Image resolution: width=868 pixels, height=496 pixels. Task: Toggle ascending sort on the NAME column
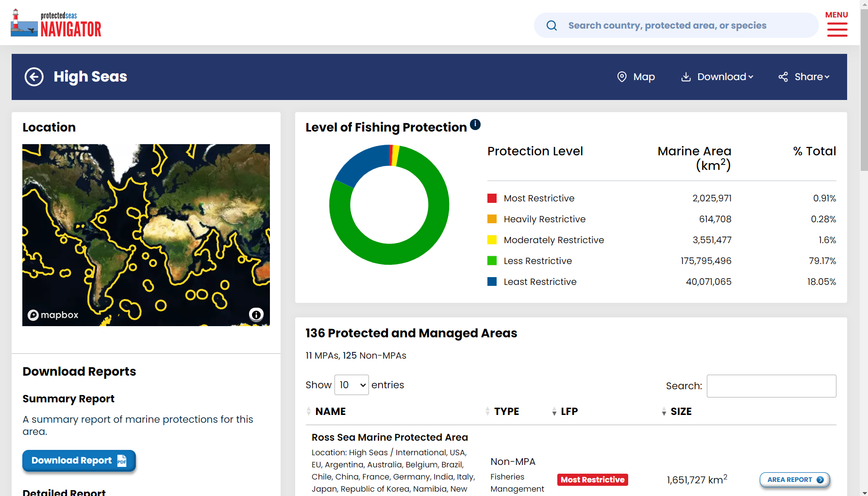(x=309, y=409)
